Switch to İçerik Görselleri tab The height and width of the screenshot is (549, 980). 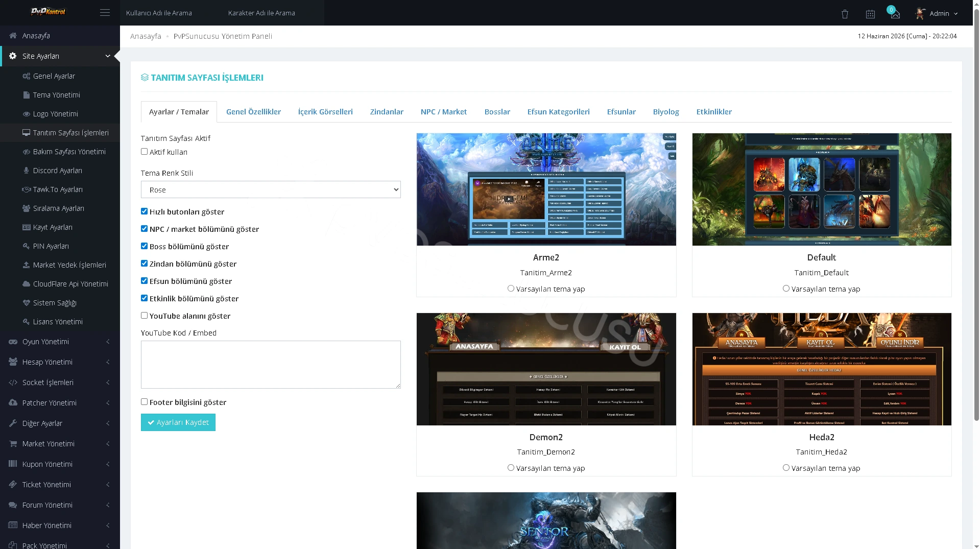pos(325,112)
